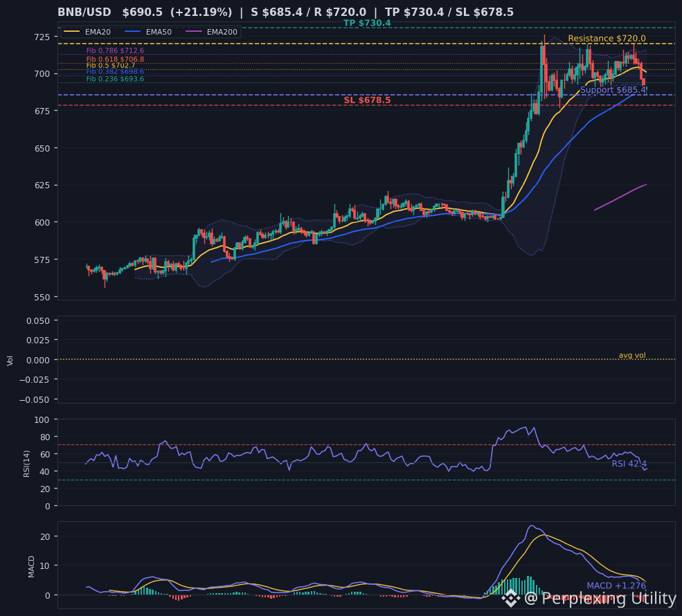The height and width of the screenshot is (616, 682).
Task: Click the 'Fib 0.786 $712.6' label
Action: coord(115,51)
